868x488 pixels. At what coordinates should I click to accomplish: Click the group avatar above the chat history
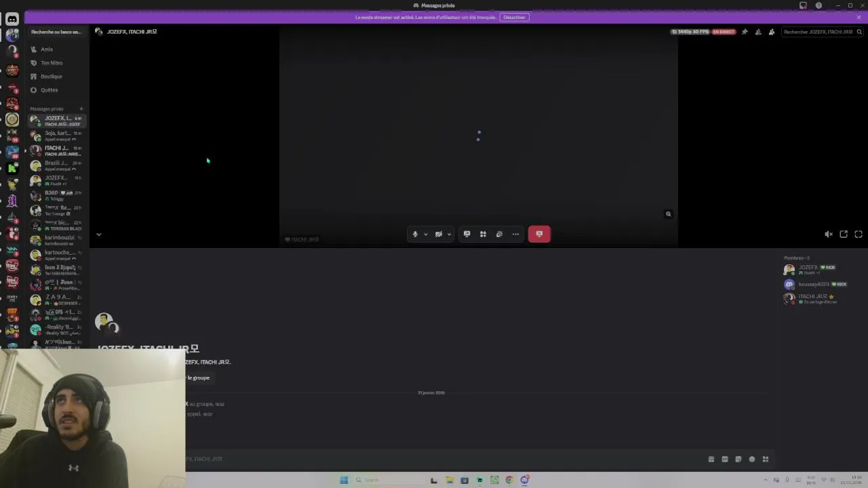click(x=106, y=323)
